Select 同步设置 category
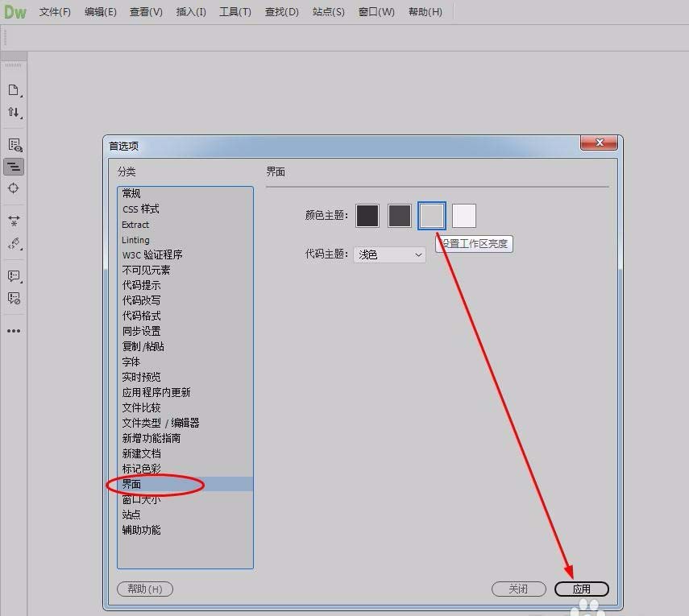Image resolution: width=689 pixels, height=616 pixels. tap(185, 331)
